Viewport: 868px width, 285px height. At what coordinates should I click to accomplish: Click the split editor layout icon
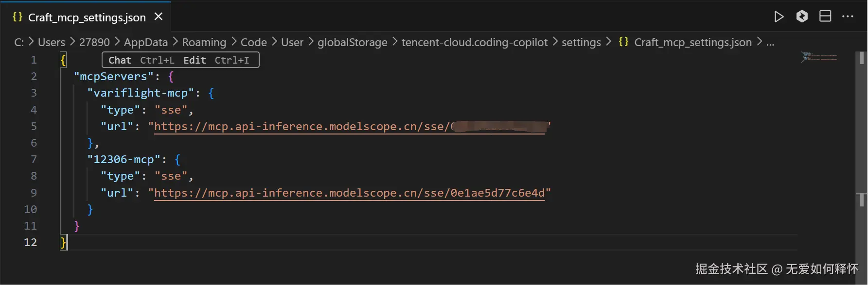[825, 17]
